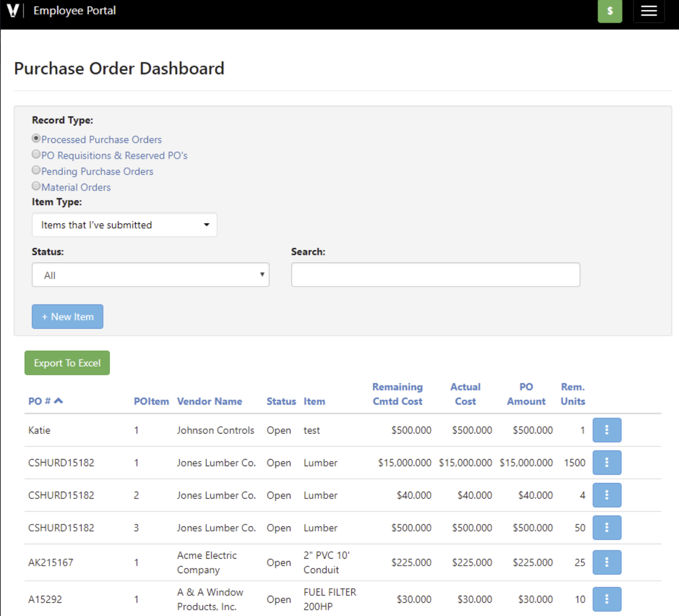This screenshot has height=616, width=679.
Task: Click Export To Excel button
Action: point(67,363)
